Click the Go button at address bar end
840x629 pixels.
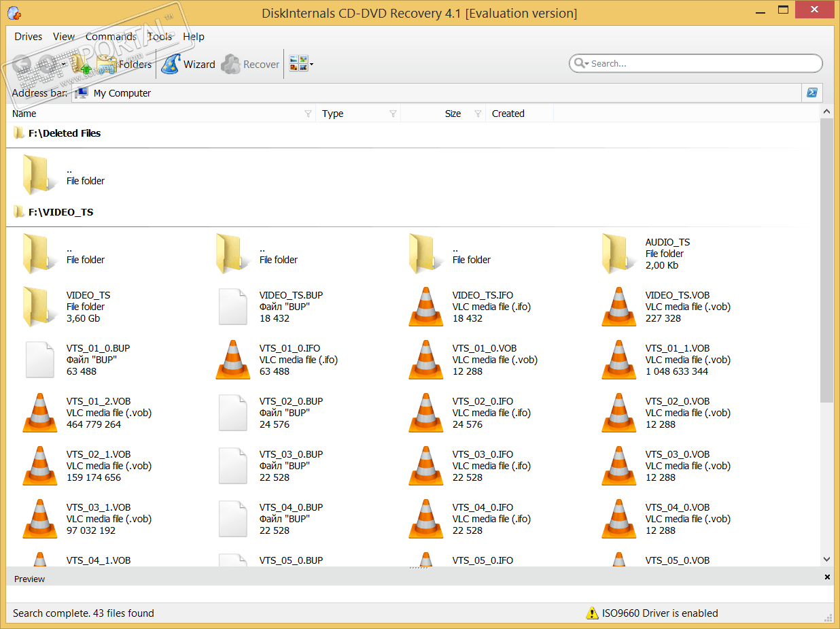tap(811, 93)
